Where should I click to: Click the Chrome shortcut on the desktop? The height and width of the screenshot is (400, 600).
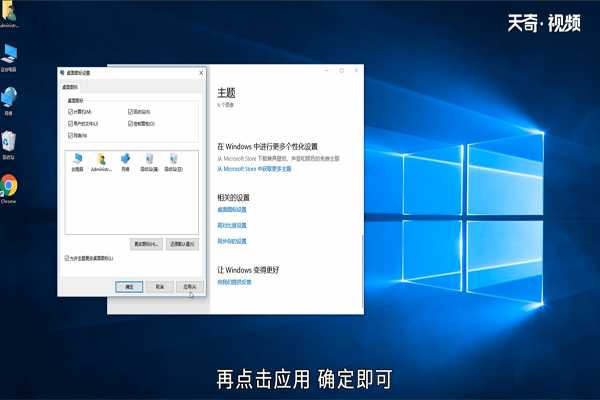pyautogui.click(x=8, y=189)
